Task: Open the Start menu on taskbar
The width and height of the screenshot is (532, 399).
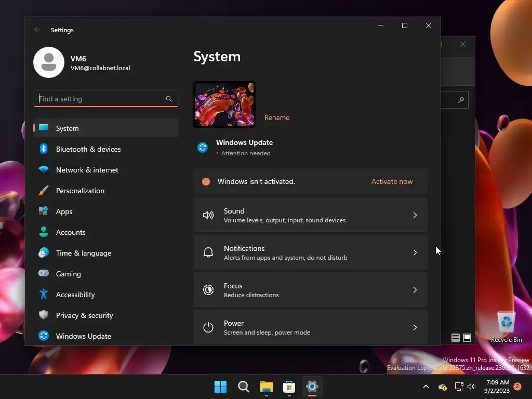Action: click(220, 387)
